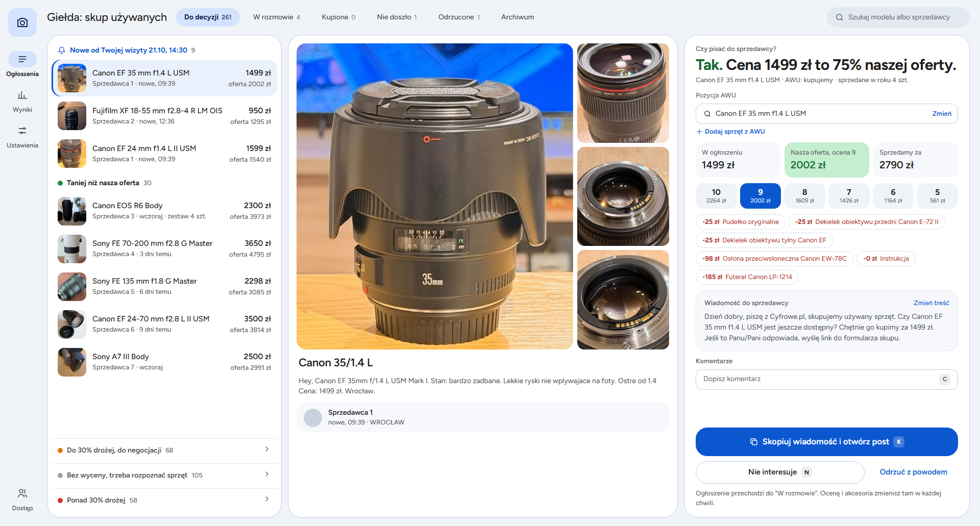Click the magnifier icon in Pozycja AWU field
Viewport: 980px width, 526px height.
[x=707, y=114]
